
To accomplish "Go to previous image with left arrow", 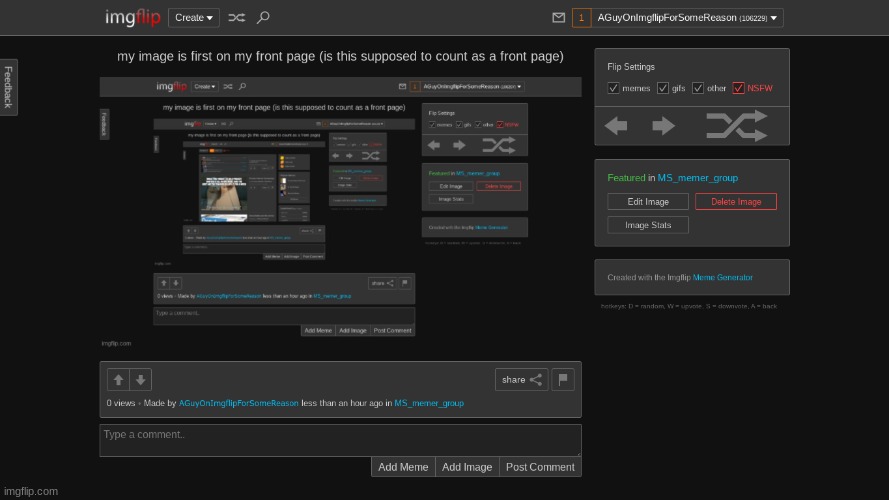I will (x=616, y=125).
